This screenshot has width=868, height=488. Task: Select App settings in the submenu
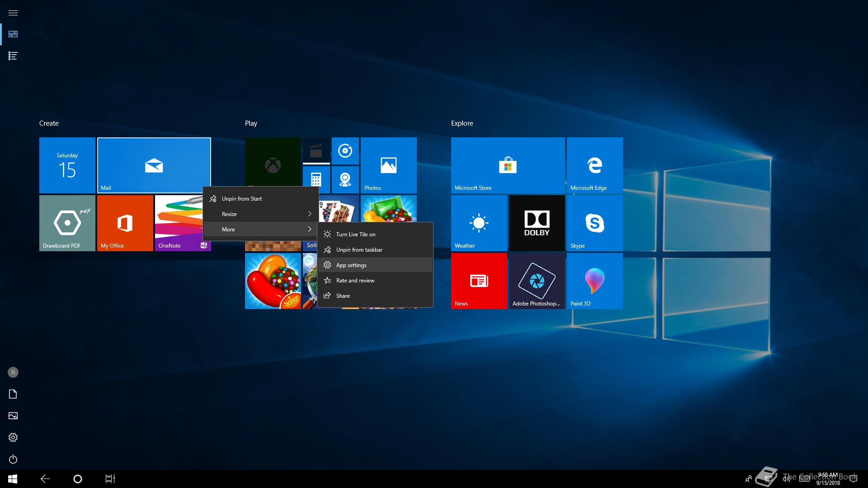[x=375, y=265]
